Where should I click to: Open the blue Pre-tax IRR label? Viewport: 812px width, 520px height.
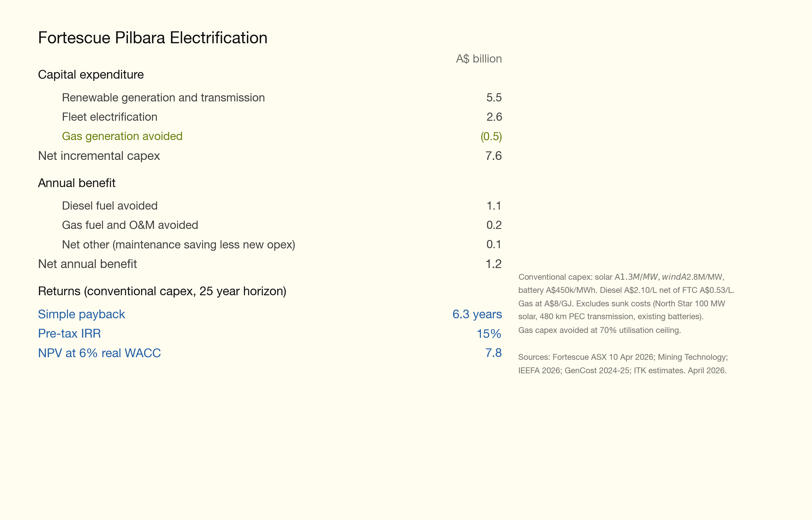click(69, 334)
